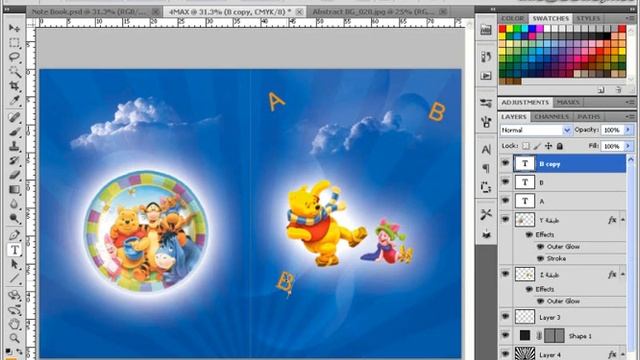Hide the B text layer
Viewport: 640px width, 360px height.
[505, 182]
